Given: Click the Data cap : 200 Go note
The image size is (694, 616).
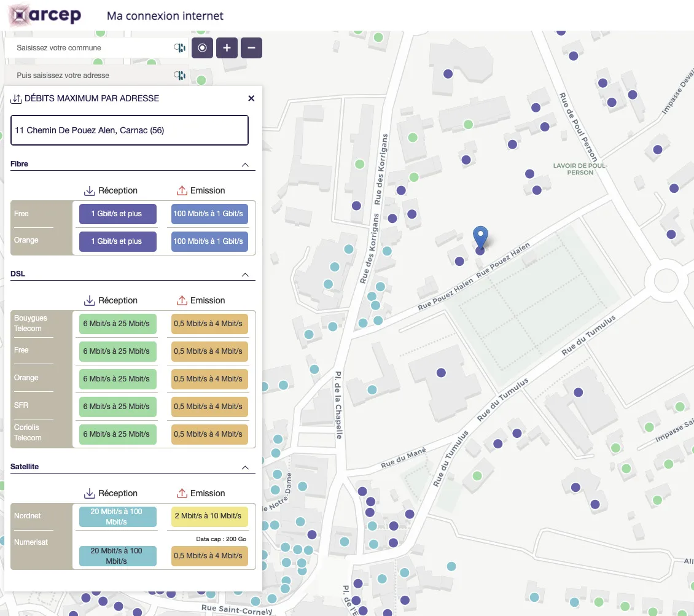Looking at the screenshot, I should pyautogui.click(x=221, y=539).
